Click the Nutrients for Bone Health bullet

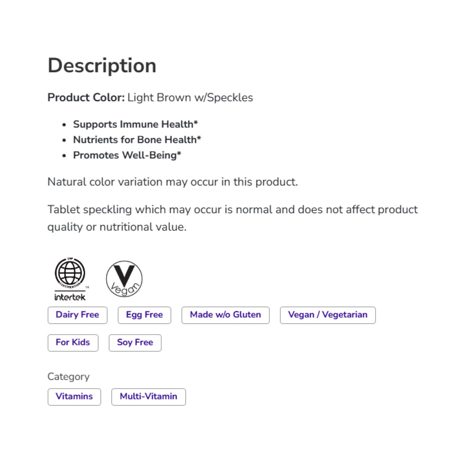[x=137, y=140]
